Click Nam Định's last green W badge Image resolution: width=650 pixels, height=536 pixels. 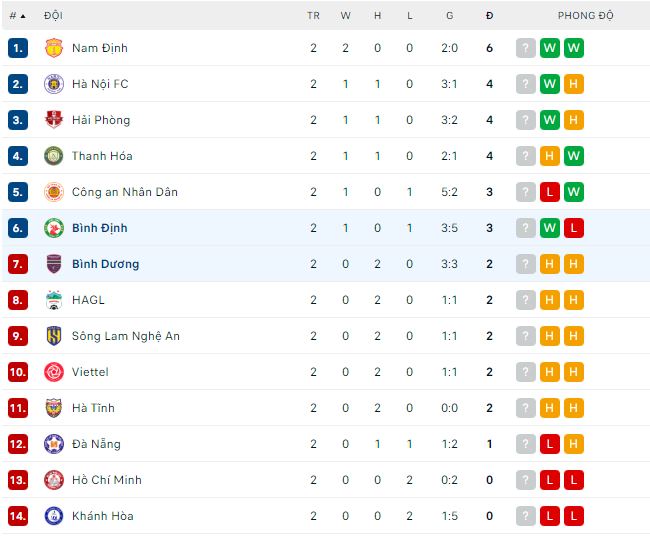tap(574, 48)
